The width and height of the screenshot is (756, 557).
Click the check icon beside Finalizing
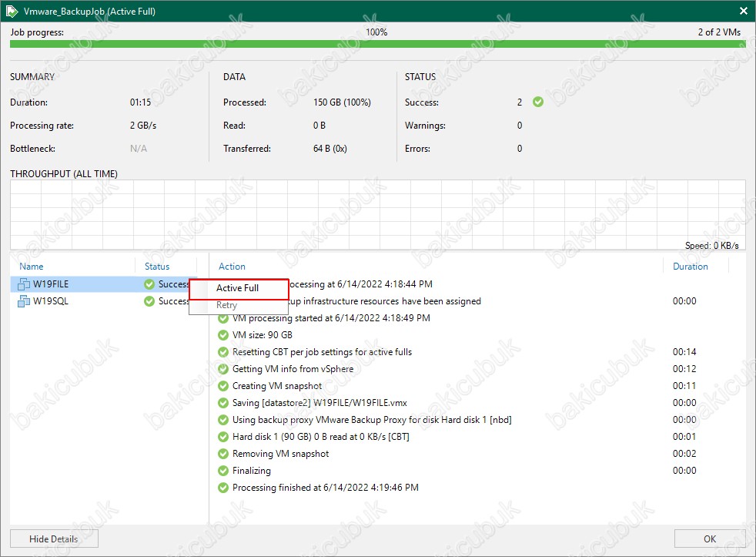(x=222, y=471)
